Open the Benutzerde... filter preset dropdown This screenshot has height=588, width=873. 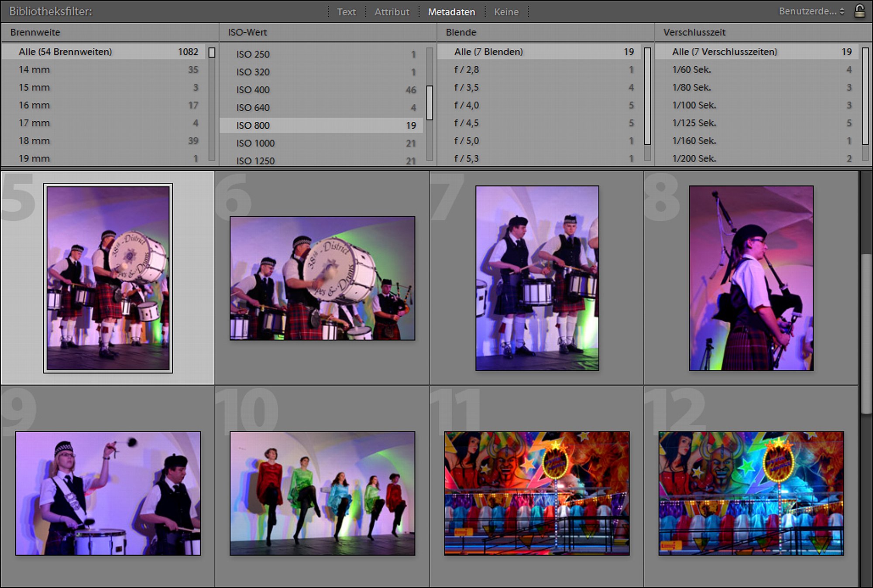coord(811,11)
